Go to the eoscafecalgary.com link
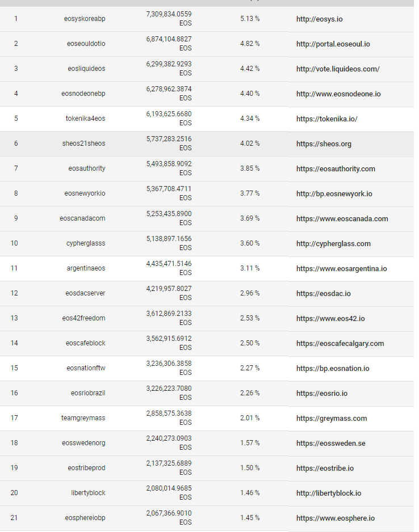Image resolution: width=419 pixels, height=532 pixels. (340, 344)
